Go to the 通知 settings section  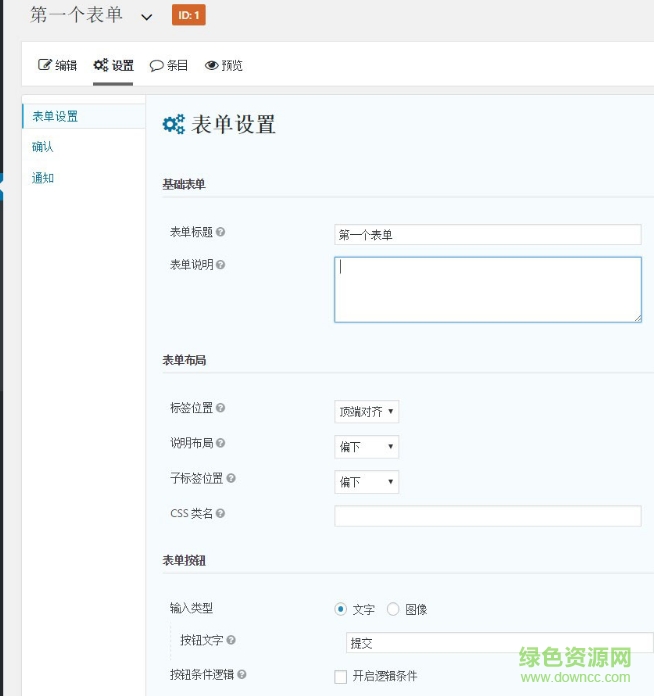pyautogui.click(x=43, y=178)
